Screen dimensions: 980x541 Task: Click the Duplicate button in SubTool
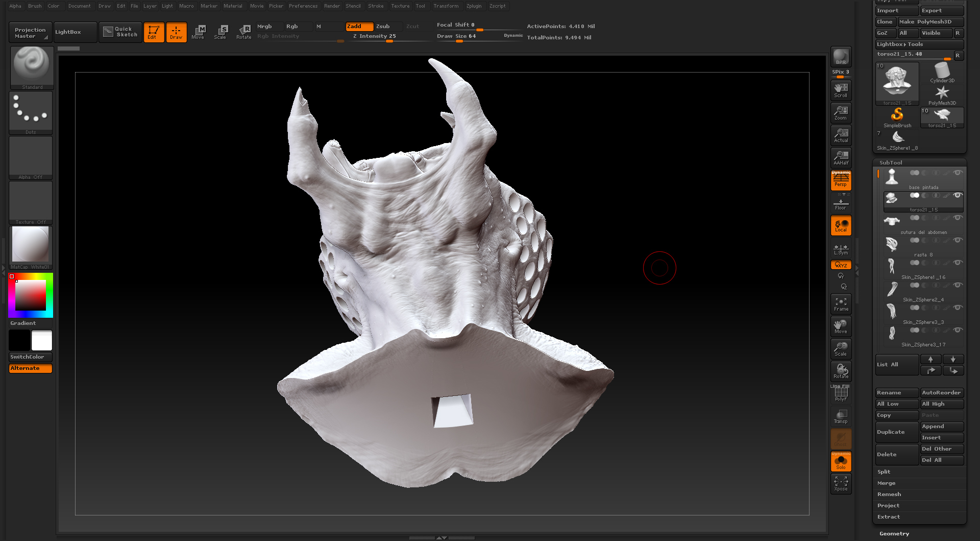tap(896, 432)
